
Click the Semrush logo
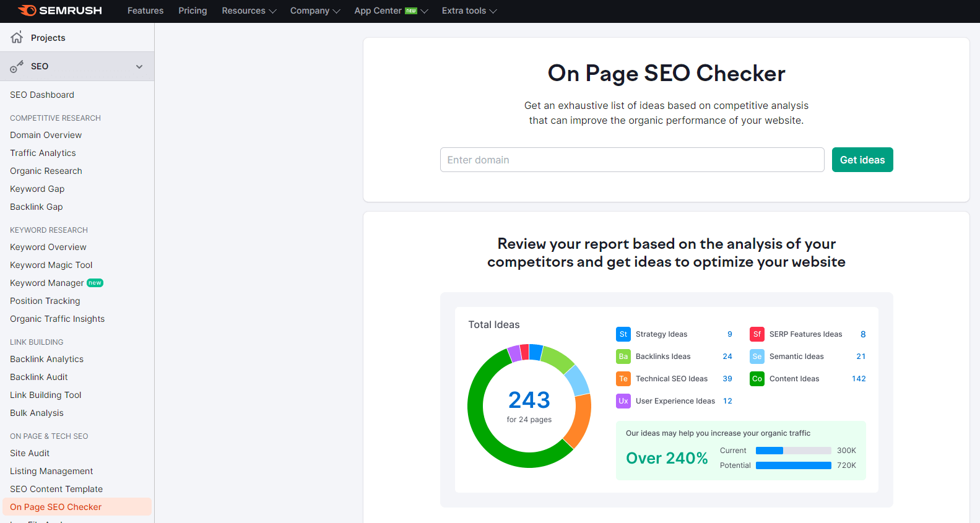(59, 11)
